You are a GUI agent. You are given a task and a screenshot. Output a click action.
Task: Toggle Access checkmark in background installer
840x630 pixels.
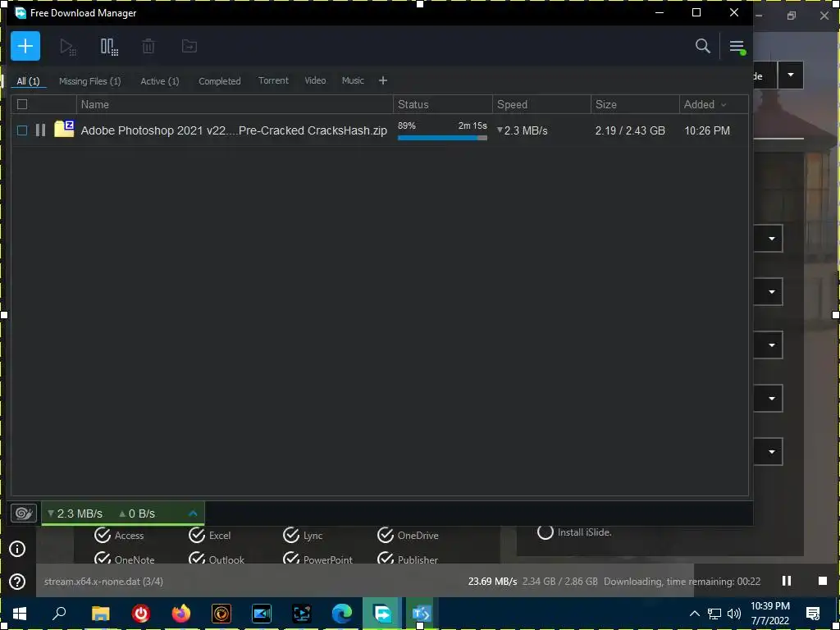pyautogui.click(x=103, y=535)
